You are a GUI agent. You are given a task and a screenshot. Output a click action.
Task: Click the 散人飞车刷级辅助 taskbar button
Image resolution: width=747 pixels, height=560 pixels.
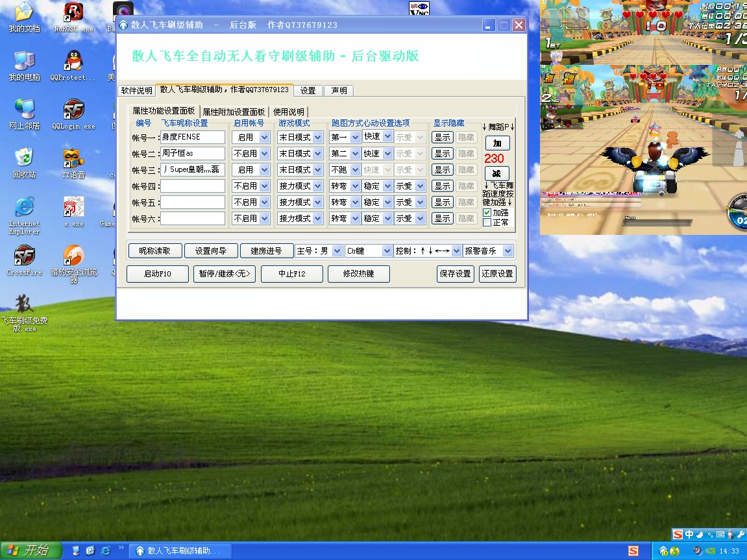(180, 551)
